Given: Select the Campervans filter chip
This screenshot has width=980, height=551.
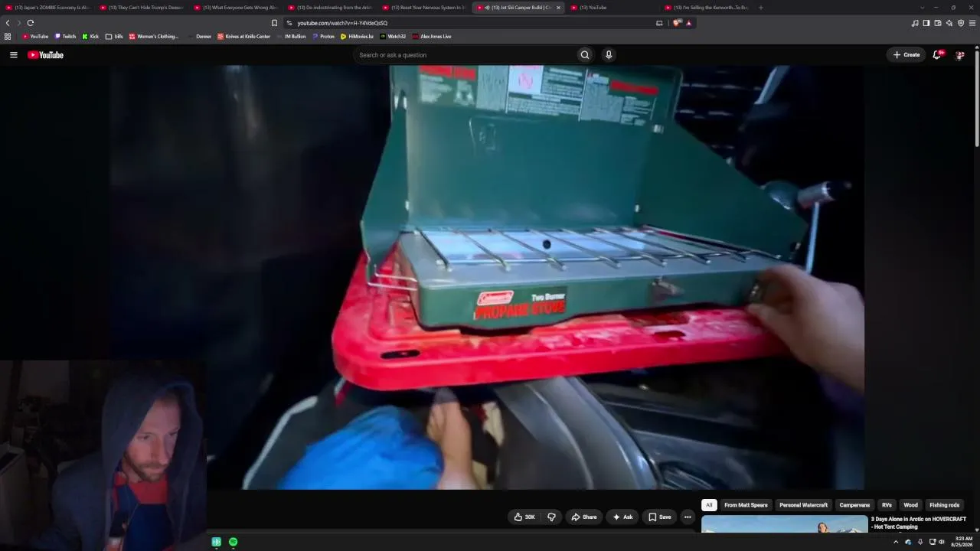Looking at the screenshot, I should tap(854, 505).
